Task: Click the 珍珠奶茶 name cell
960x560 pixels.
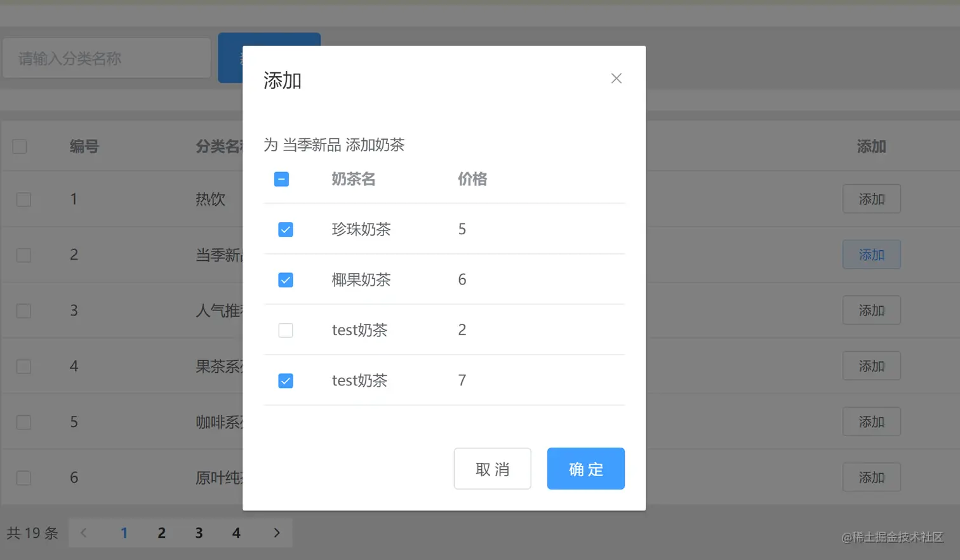Action: pos(361,229)
